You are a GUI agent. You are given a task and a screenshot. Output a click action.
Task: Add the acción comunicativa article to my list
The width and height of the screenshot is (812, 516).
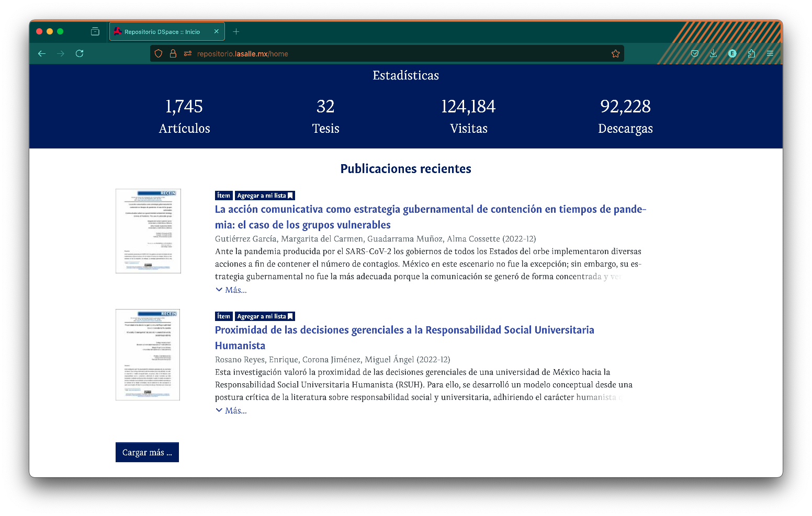point(265,196)
